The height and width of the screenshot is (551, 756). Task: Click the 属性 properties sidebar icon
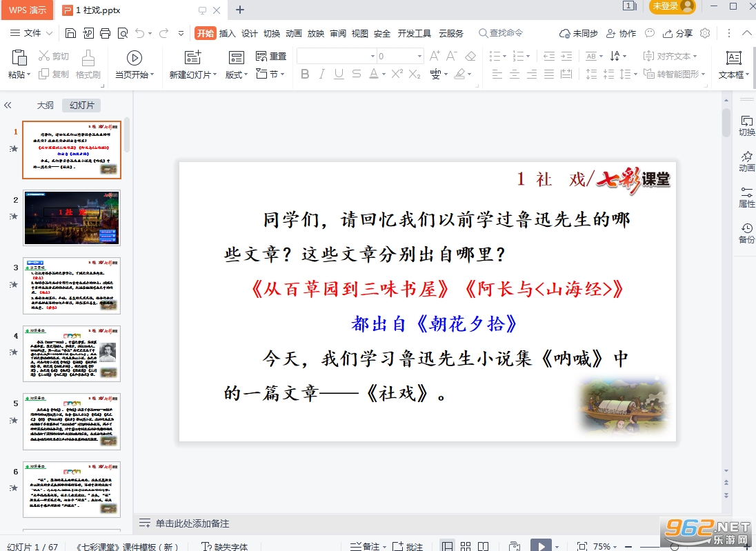pyautogui.click(x=746, y=197)
